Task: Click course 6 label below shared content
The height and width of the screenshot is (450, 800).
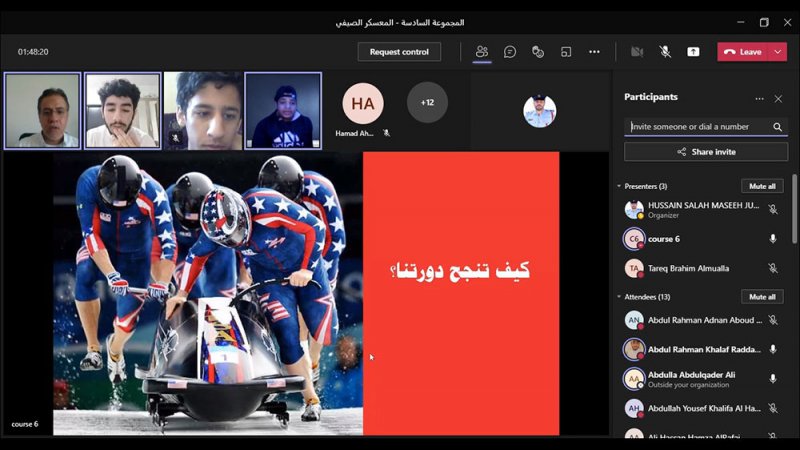Action: point(24,424)
